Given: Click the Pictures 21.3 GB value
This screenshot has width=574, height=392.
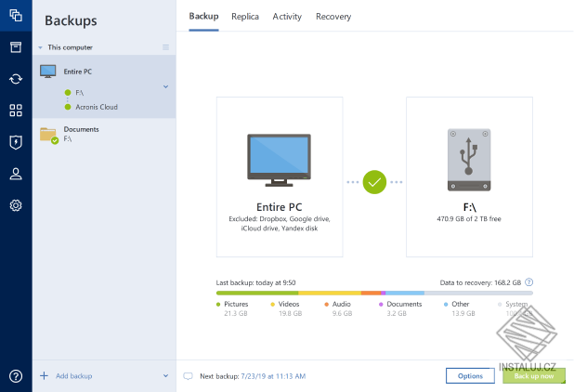Looking at the screenshot, I should tap(236, 313).
